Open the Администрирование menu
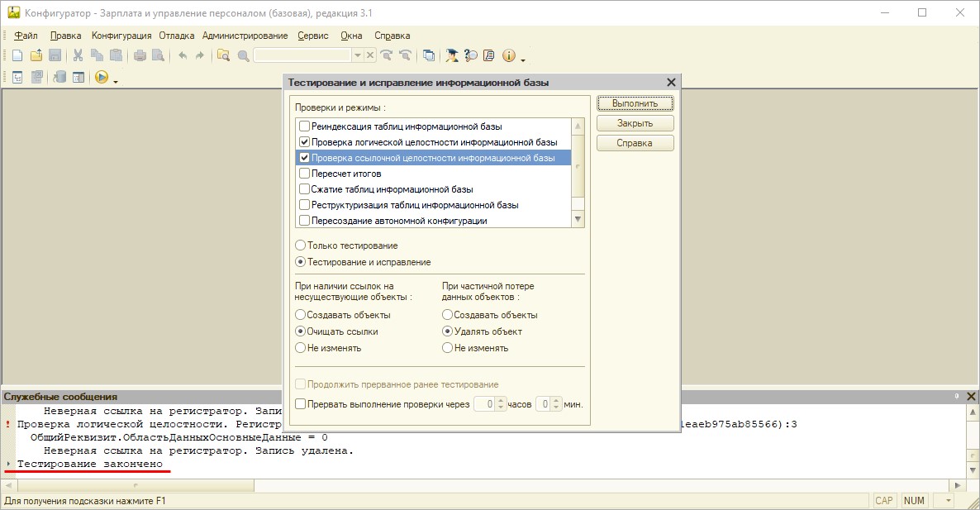This screenshot has height=510, width=980. (245, 36)
